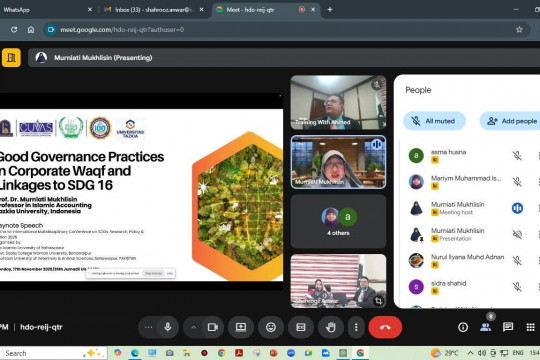Viewport: 540px width, 360px height.
Task: Open File Explorer from the taskbar
Action: [x=187, y=353]
